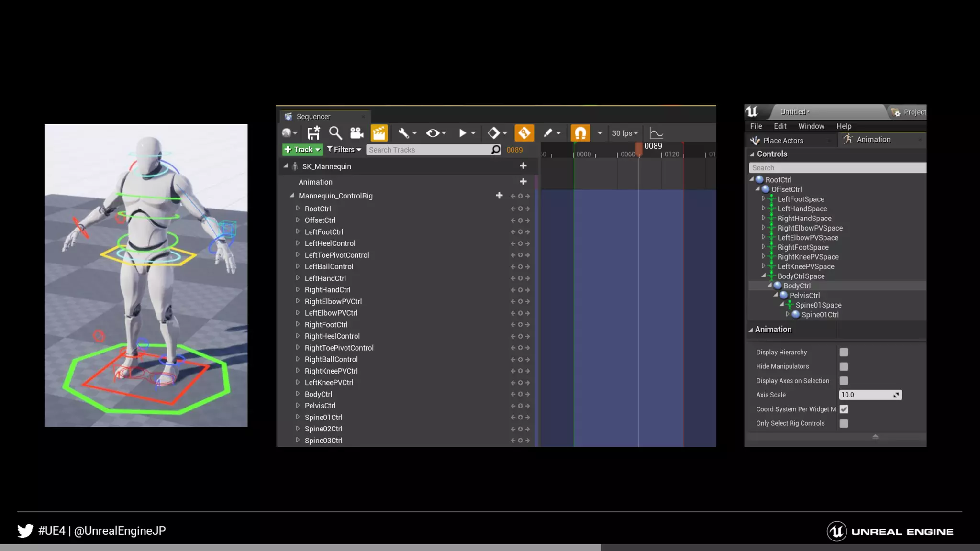Click the green Track add button
The height and width of the screenshot is (551, 980).
pos(302,150)
